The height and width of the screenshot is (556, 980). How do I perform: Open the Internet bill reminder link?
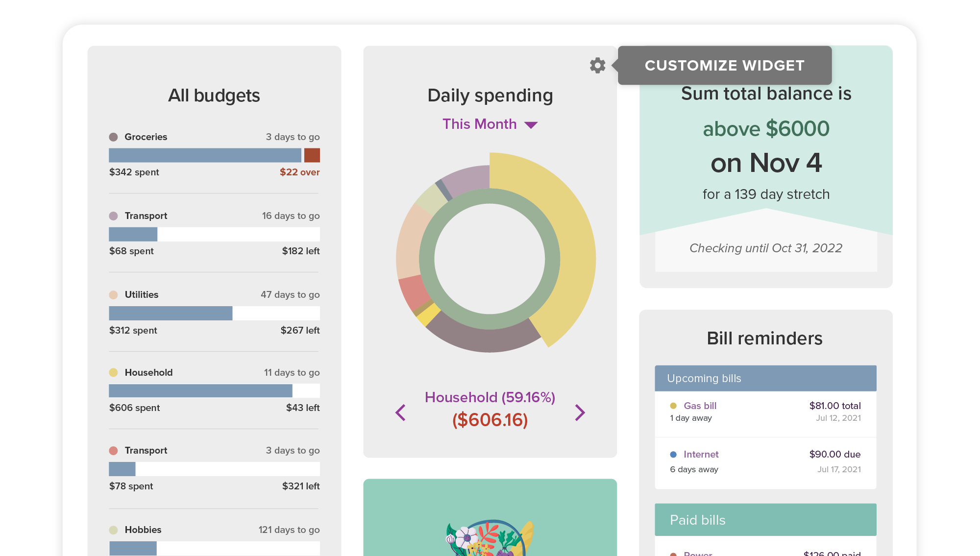click(701, 454)
